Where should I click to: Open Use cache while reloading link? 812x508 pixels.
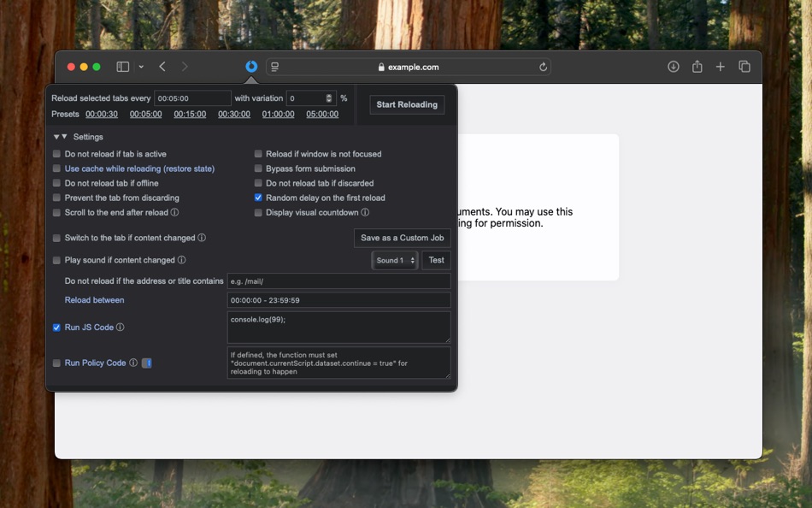tap(139, 168)
